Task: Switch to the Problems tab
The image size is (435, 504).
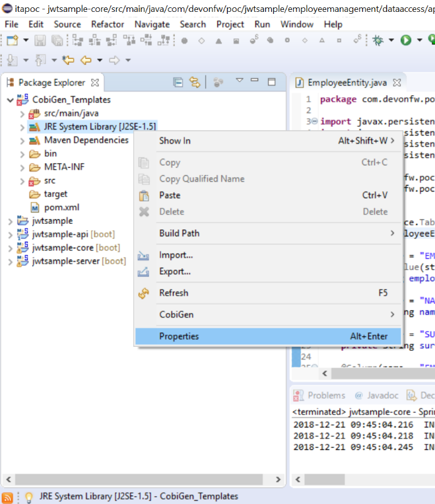Action: (x=326, y=395)
